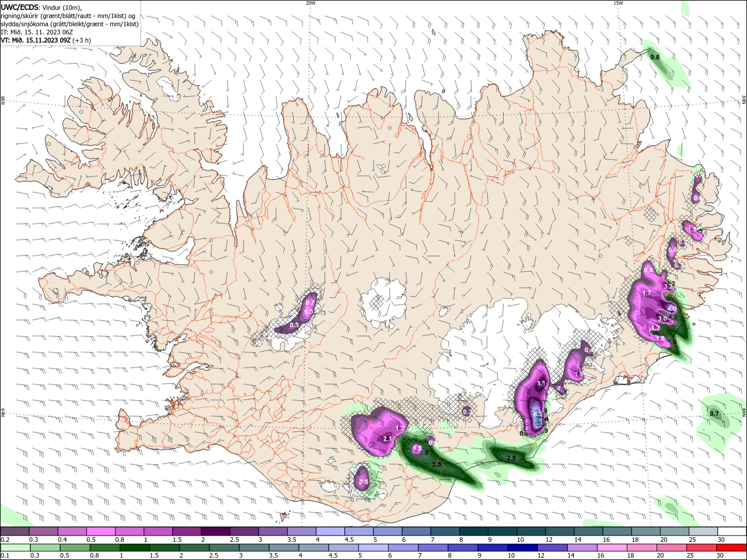Click the '20W' longitude label
This screenshot has width=747, height=560.
[310, 3]
